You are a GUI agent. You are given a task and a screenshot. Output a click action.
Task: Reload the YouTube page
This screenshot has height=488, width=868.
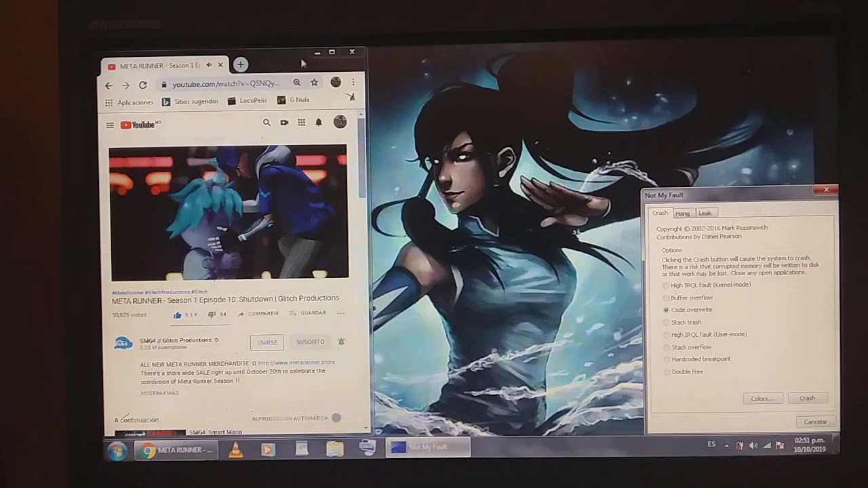pos(142,85)
